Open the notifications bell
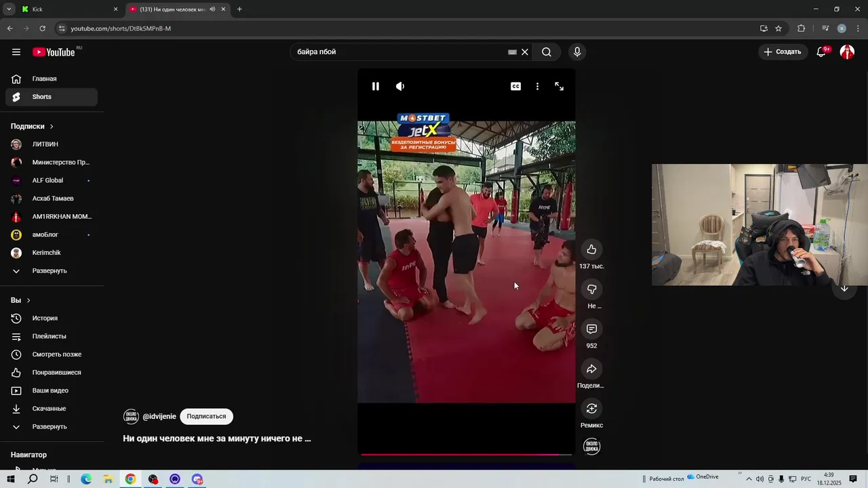Image resolution: width=868 pixels, height=488 pixels. [x=821, y=52]
